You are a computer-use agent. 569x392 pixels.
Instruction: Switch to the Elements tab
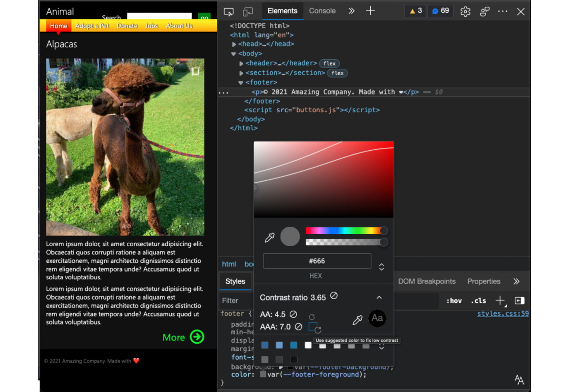pos(282,11)
